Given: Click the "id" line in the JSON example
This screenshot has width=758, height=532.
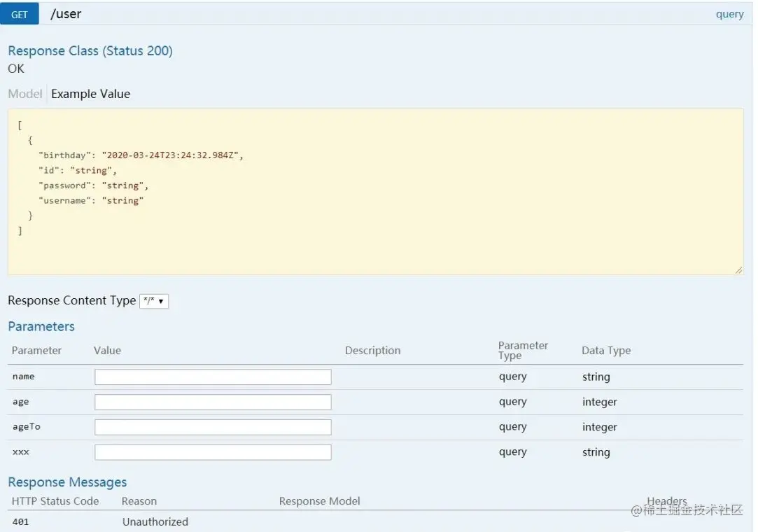Looking at the screenshot, I should pyautogui.click(x=78, y=171).
